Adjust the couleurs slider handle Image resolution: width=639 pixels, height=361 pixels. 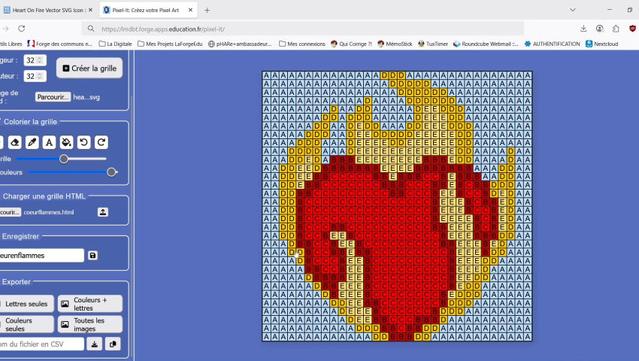(x=111, y=172)
